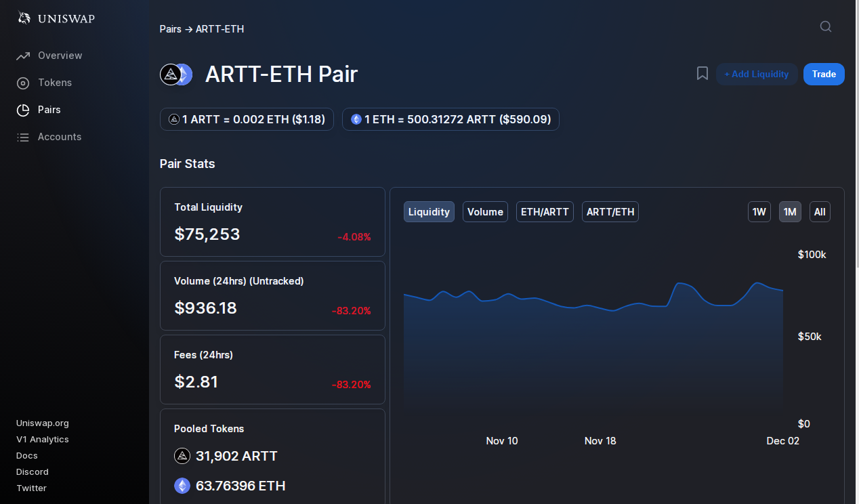Click the ARTT-ETH double token logo in header
The image size is (859, 504).
(x=176, y=75)
